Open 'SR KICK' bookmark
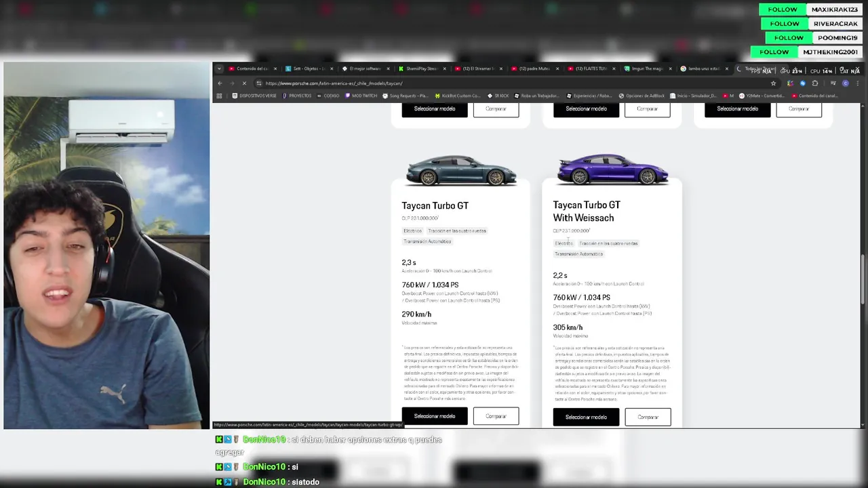This screenshot has width=868, height=488. [x=497, y=96]
